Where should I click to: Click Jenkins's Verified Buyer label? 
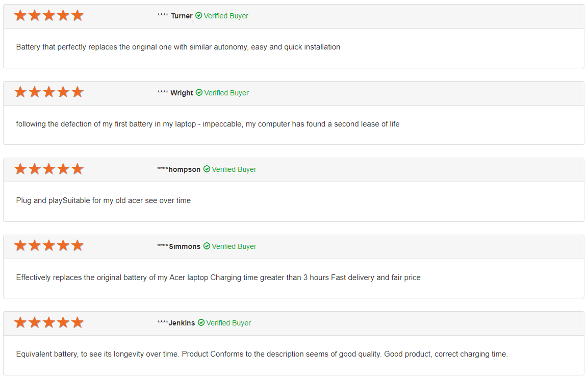228,323
